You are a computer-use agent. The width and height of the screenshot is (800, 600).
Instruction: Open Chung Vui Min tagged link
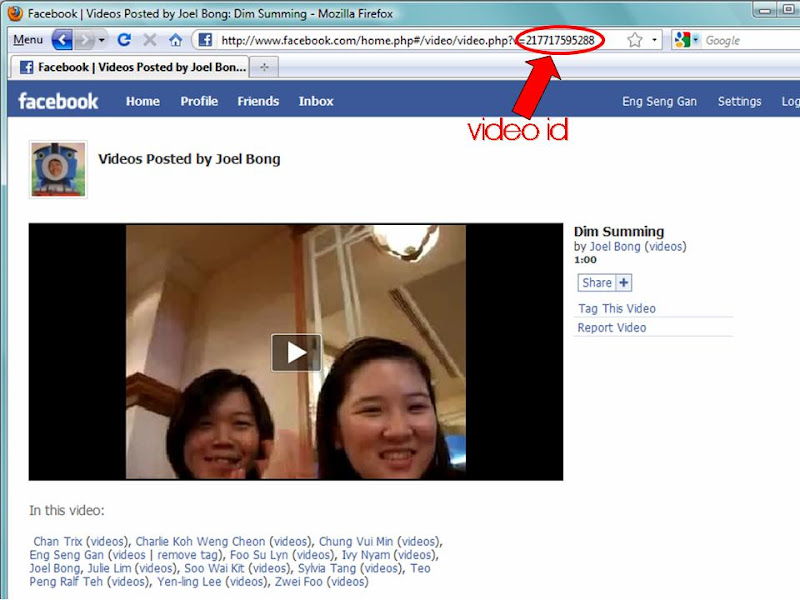356,541
